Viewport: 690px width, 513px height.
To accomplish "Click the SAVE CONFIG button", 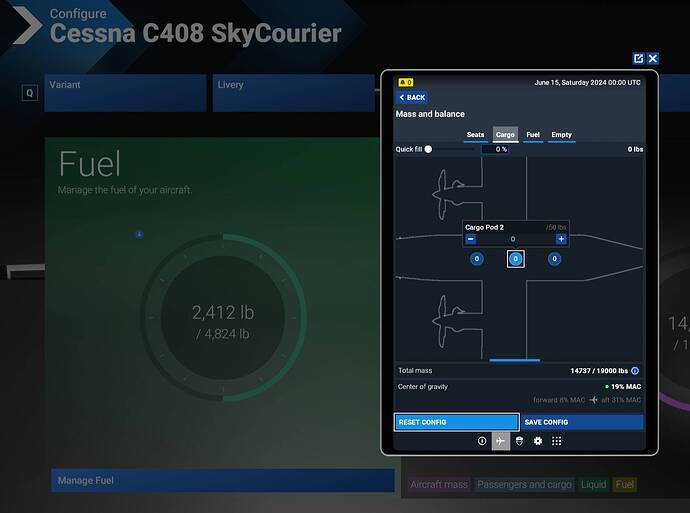I will pos(582,422).
